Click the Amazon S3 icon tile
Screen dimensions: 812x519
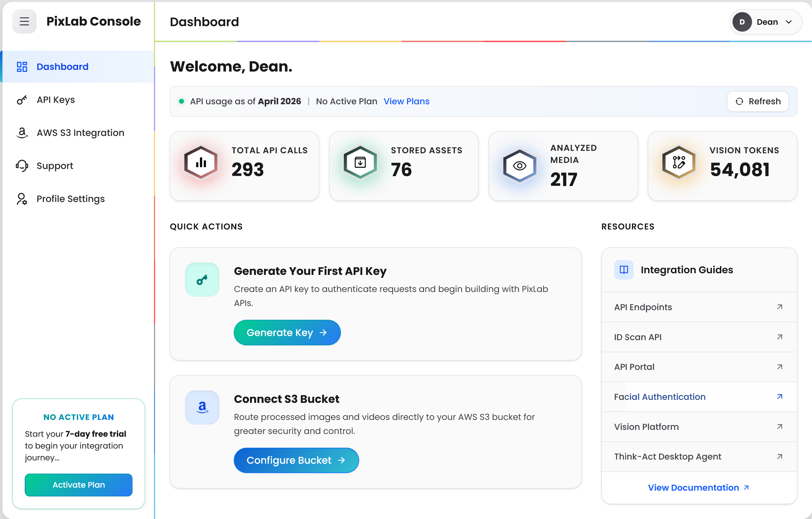(202, 407)
